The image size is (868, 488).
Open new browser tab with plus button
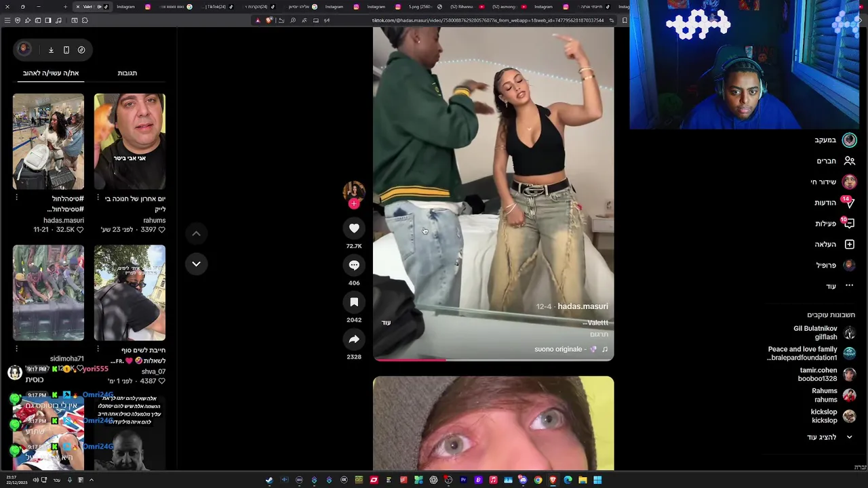(x=65, y=7)
